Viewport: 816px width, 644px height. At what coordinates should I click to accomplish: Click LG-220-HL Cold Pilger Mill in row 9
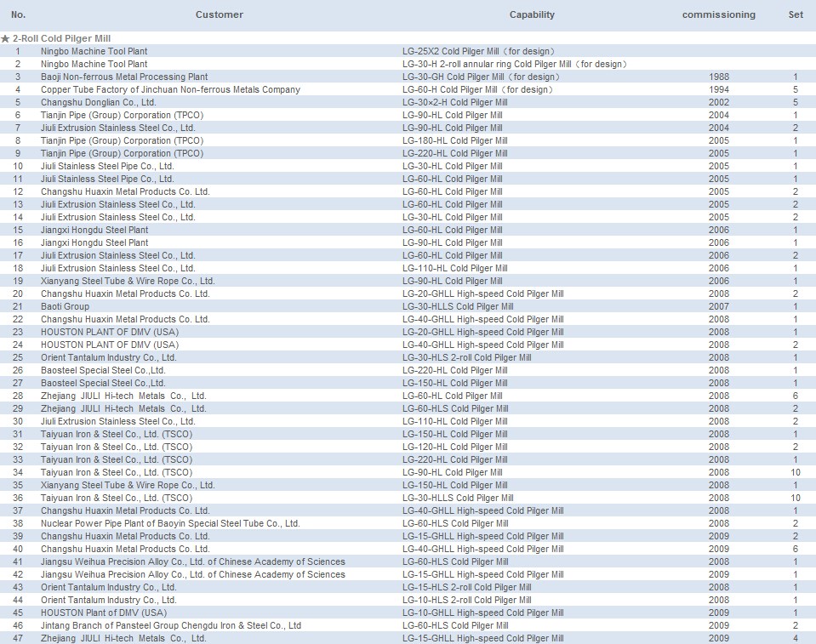pyautogui.click(x=455, y=153)
